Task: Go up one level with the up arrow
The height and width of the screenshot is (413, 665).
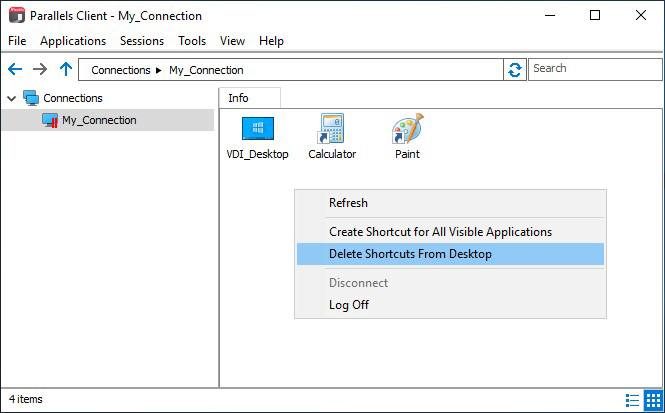Action: click(66, 69)
